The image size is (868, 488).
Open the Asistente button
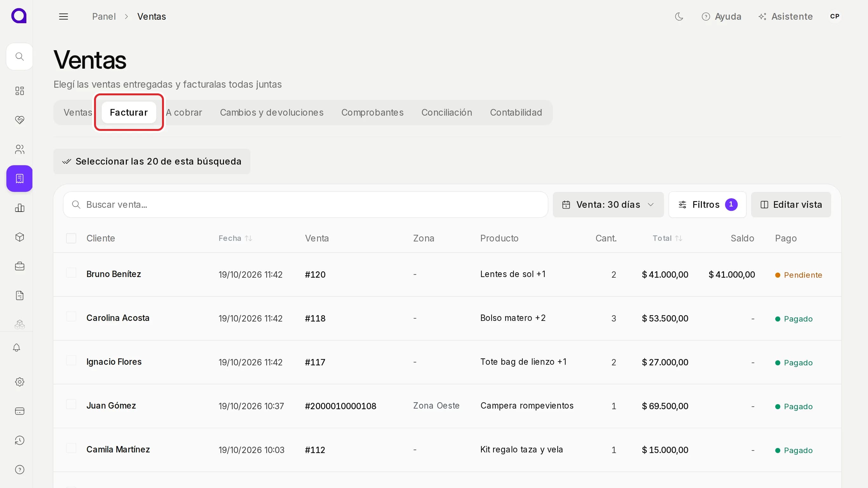[x=785, y=17]
